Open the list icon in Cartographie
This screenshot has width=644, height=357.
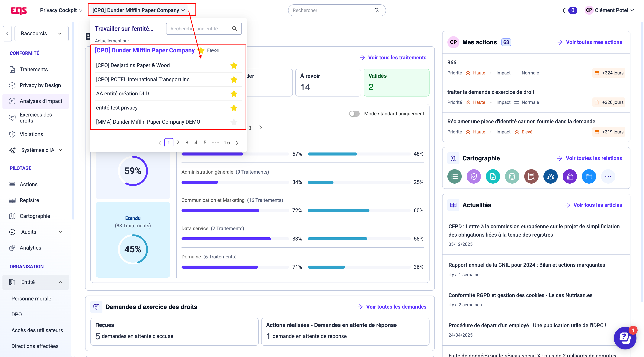pyautogui.click(x=455, y=176)
